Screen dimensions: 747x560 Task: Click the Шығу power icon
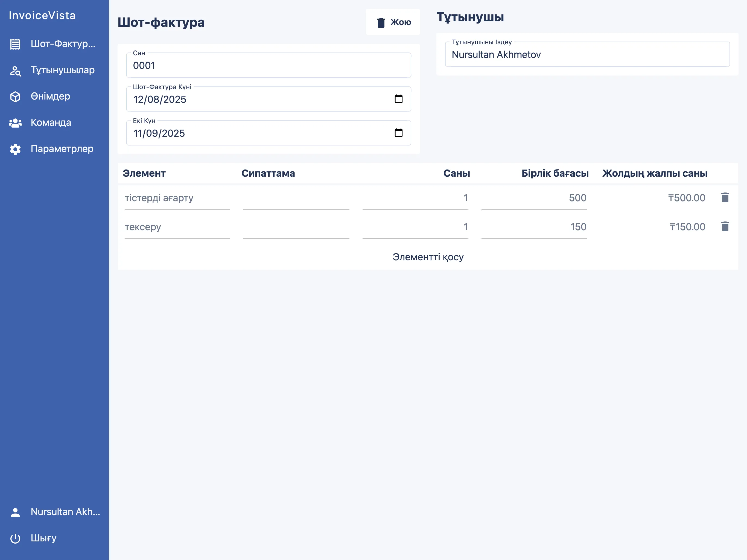(15, 538)
